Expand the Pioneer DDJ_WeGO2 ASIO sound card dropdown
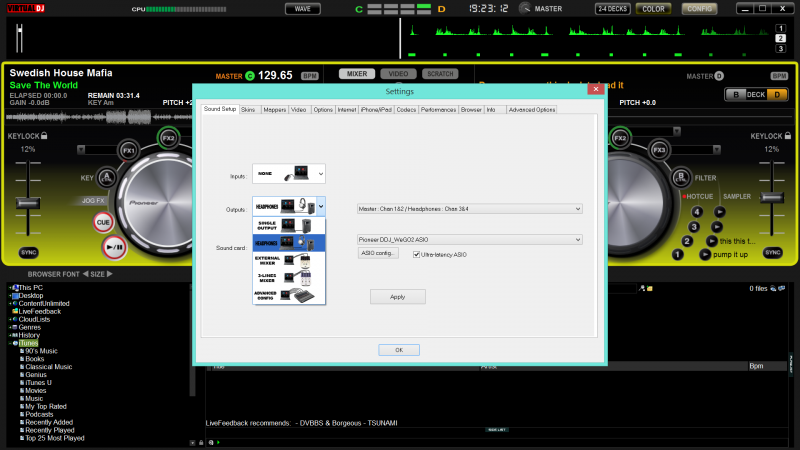 click(577, 240)
